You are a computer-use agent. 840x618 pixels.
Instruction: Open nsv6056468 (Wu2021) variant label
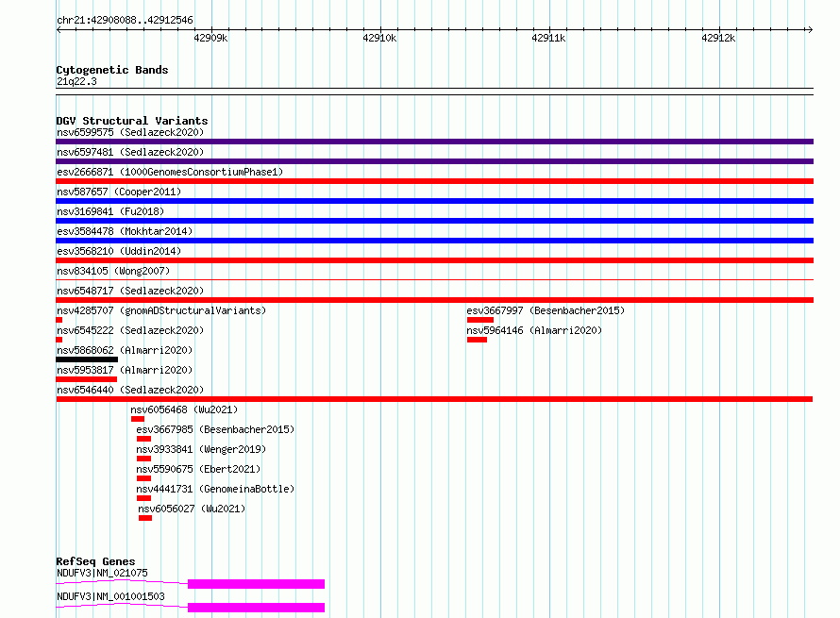coord(184,409)
